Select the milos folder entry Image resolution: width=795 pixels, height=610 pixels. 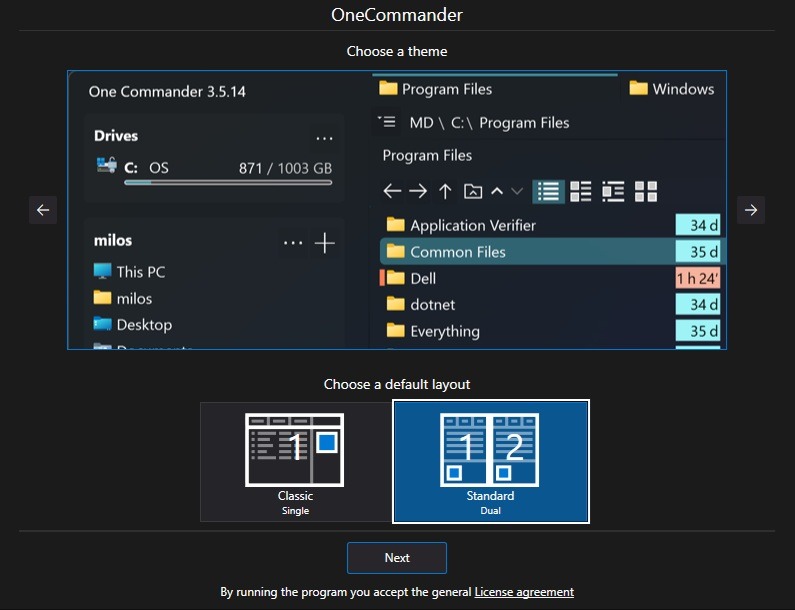(123, 298)
